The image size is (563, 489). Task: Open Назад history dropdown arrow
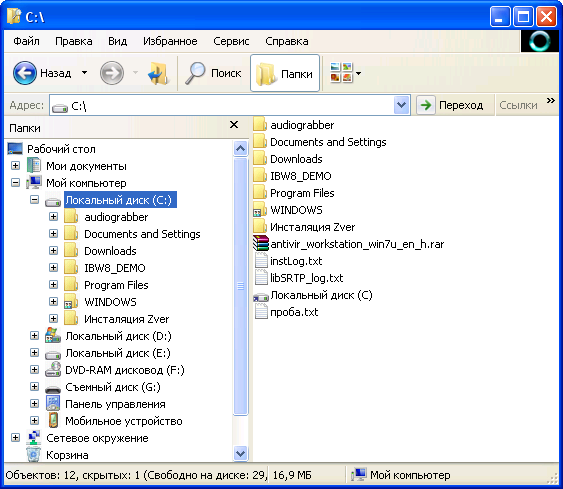tap(84, 73)
